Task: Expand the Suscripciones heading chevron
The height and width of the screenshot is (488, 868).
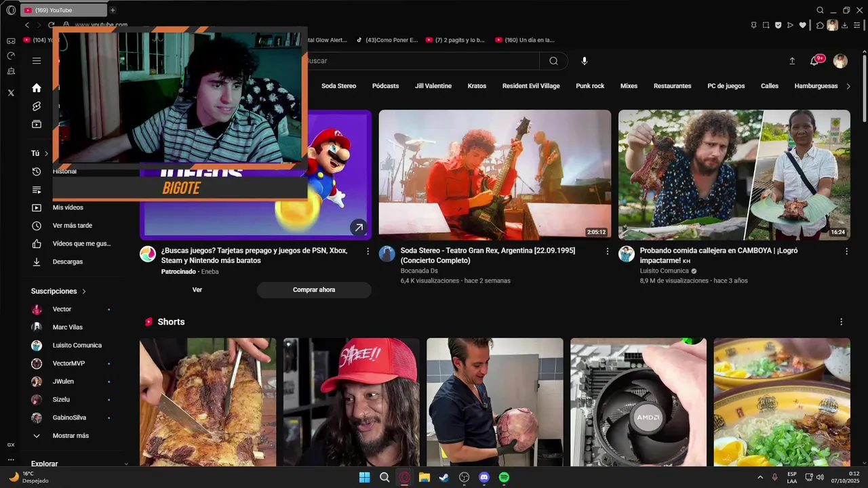Action: pos(84,291)
